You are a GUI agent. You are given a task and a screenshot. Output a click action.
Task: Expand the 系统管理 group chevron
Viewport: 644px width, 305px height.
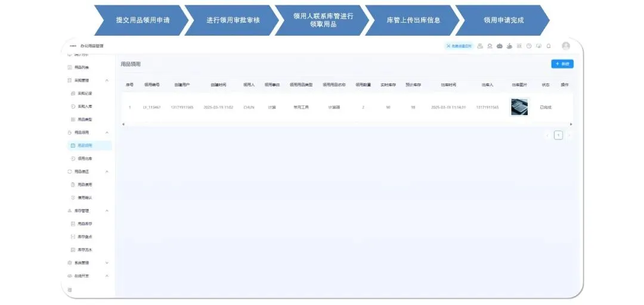pyautogui.click(x=107, y=263)
